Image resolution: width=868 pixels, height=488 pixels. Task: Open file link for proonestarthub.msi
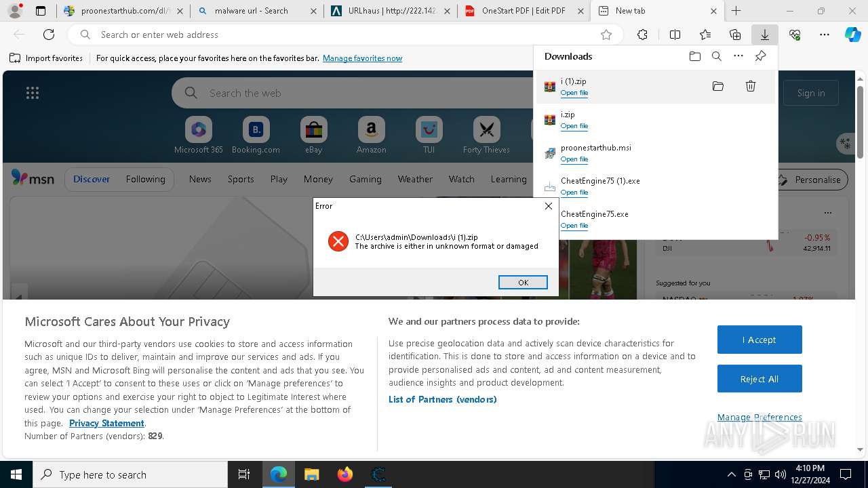click(x=574, y=159)
